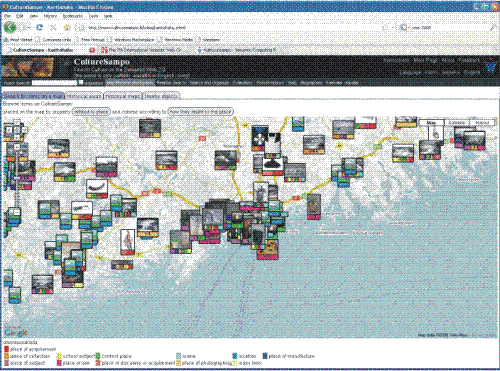This screenshot has width=500, height=371.
Task: Click the Google logo on the map
Action: coord(16,332)
